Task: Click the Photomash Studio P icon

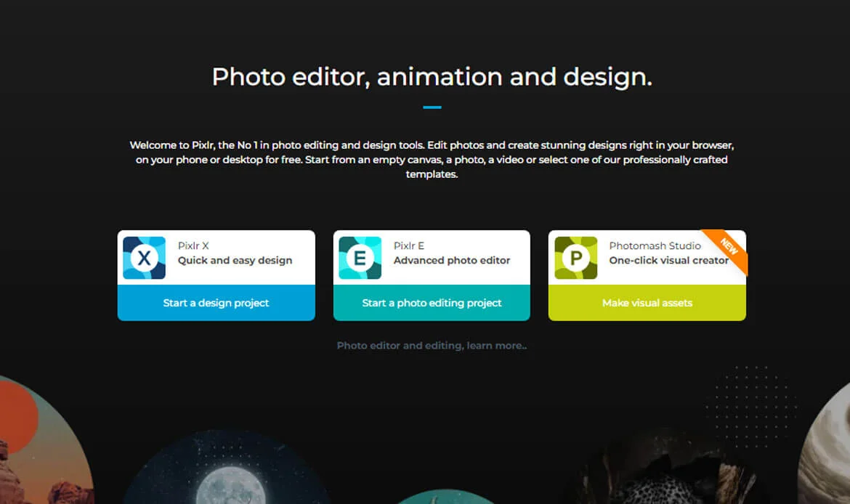Action: pos(575,258)
